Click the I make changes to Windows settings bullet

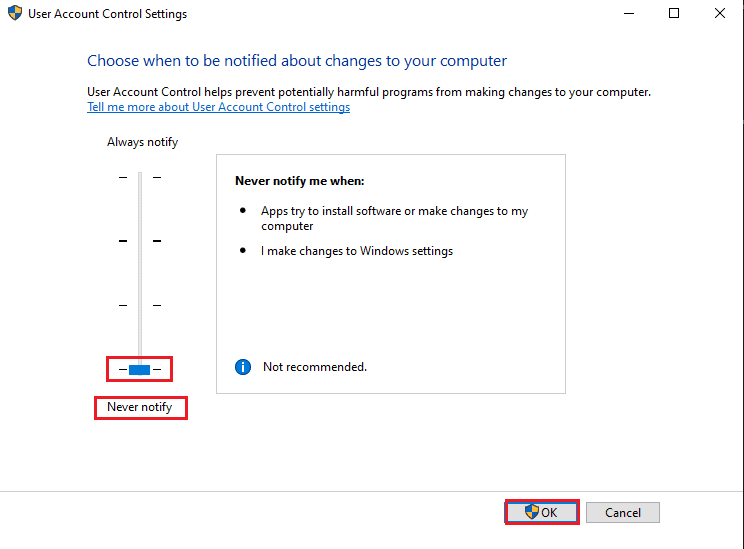pos(357,251)
